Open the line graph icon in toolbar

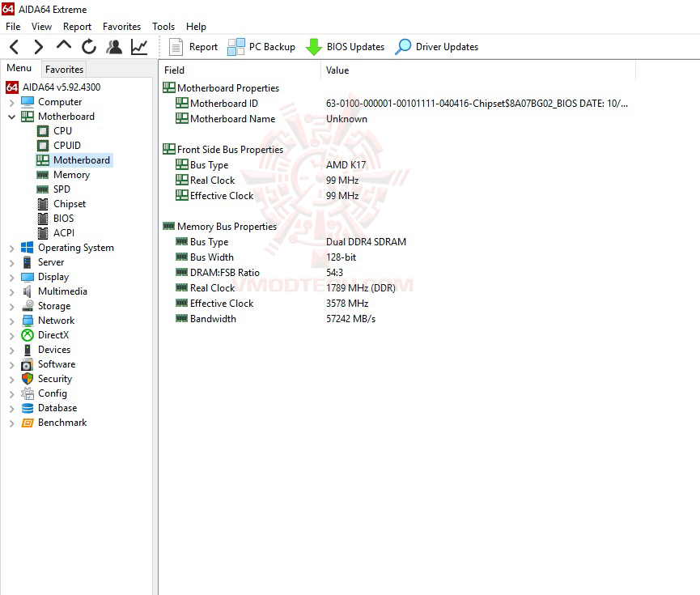pos(139,46)
